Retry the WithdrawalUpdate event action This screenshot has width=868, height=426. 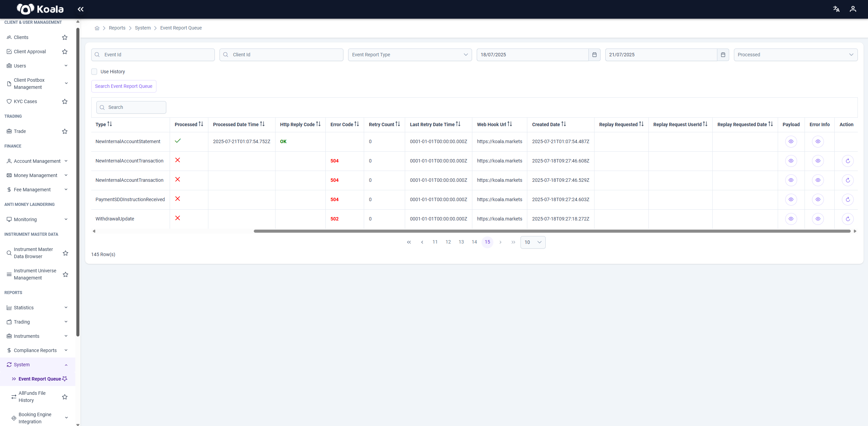pyautogui.click(x=848, y=219)
